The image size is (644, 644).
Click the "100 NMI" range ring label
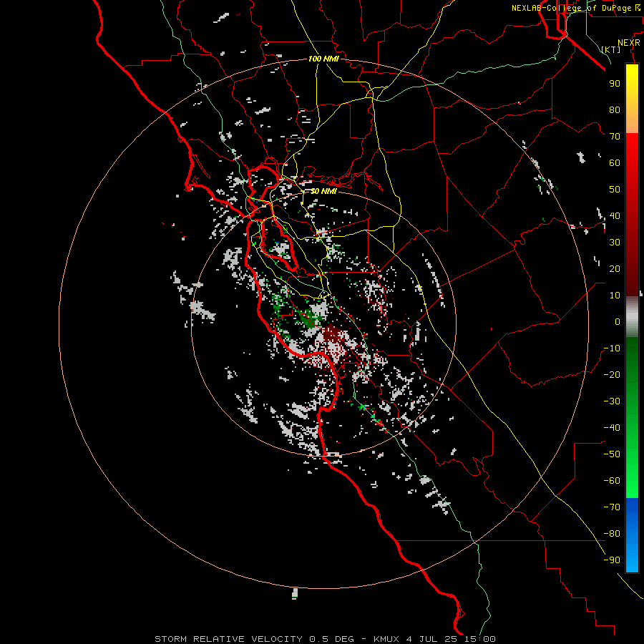point(323,59)
